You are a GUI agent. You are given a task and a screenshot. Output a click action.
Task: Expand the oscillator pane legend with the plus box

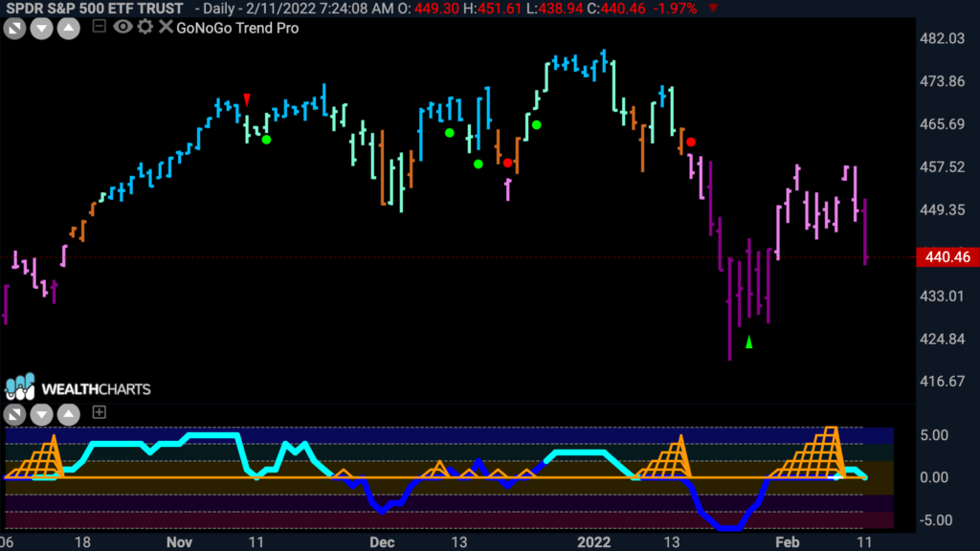pos(99,412)
